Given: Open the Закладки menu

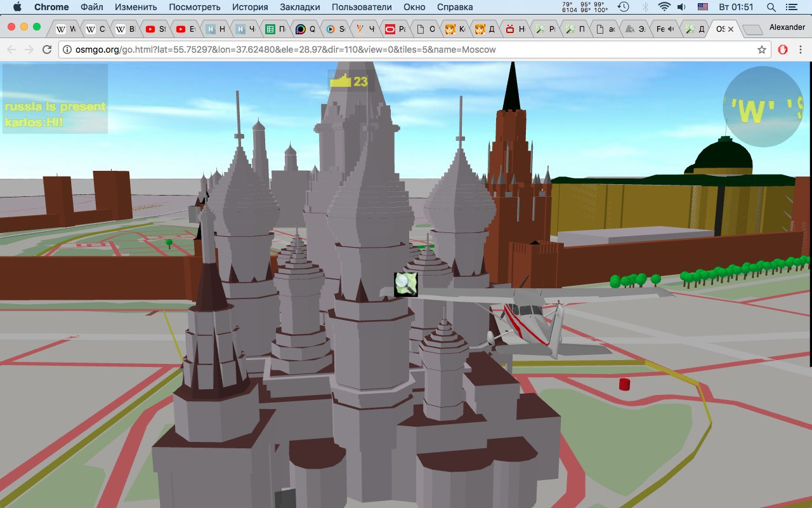Looking at the screenshot, I should [299, 7].
